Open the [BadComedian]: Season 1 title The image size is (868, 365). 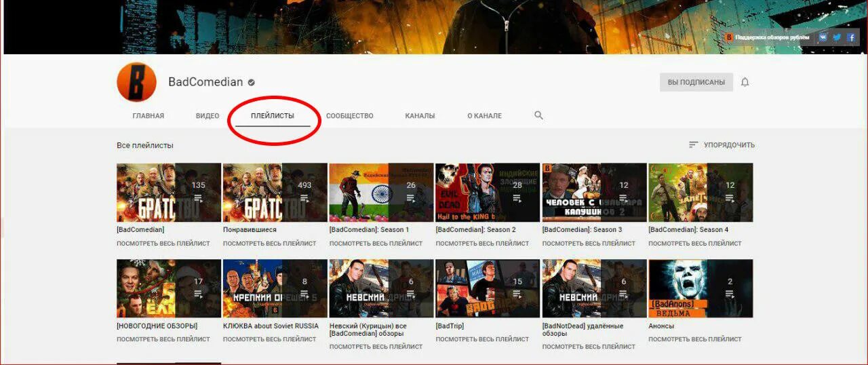click(x=369, y=230)
